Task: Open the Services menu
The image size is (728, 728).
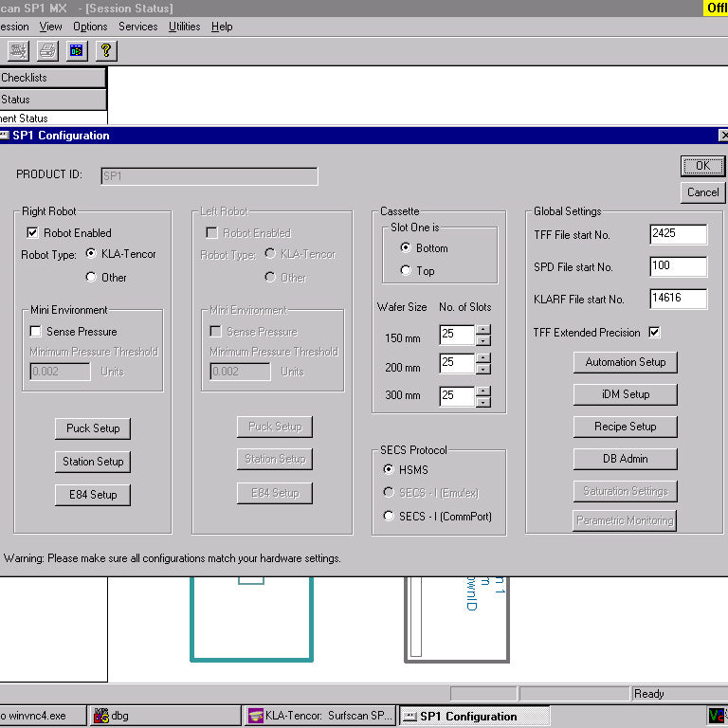Action: 137,27
